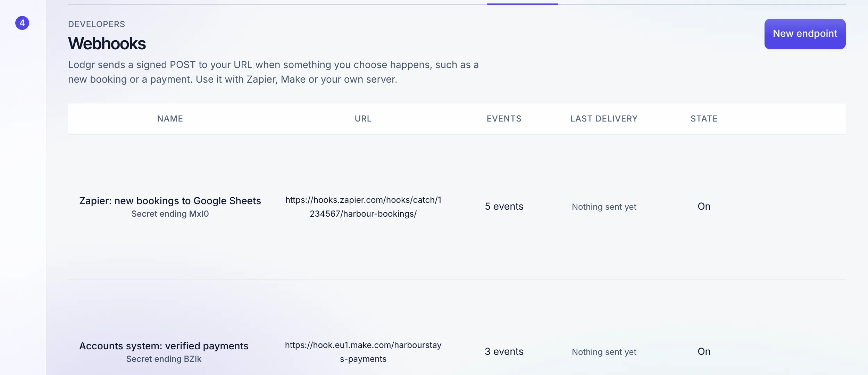Click Nothing sent yet in the Zapier row
Viewport: 868px width, 375px height.
(604, 207)
